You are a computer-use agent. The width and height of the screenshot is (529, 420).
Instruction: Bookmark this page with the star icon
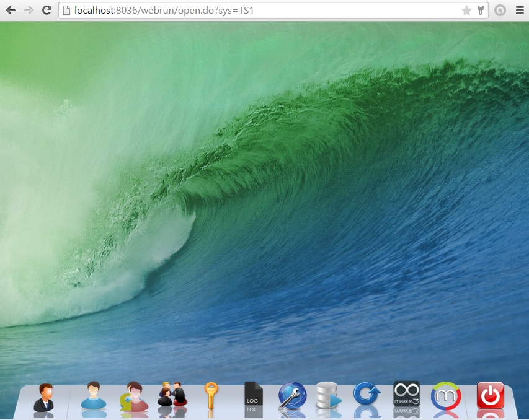coord(466,11)
